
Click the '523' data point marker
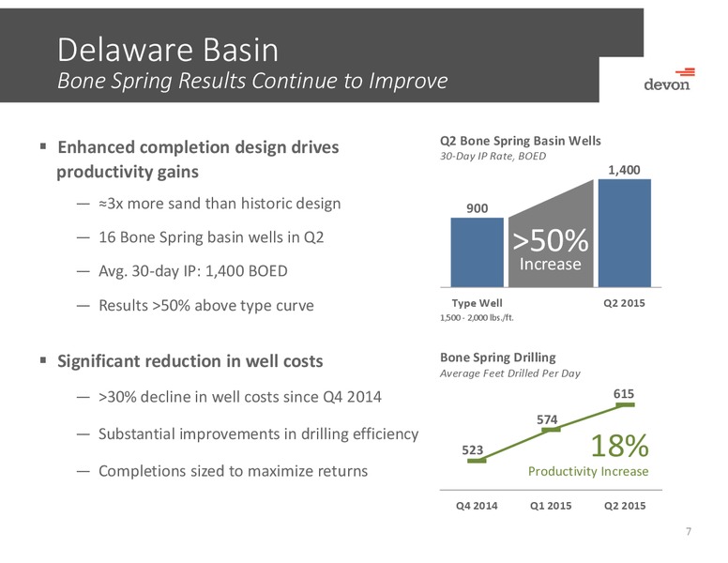pos(477,461)
